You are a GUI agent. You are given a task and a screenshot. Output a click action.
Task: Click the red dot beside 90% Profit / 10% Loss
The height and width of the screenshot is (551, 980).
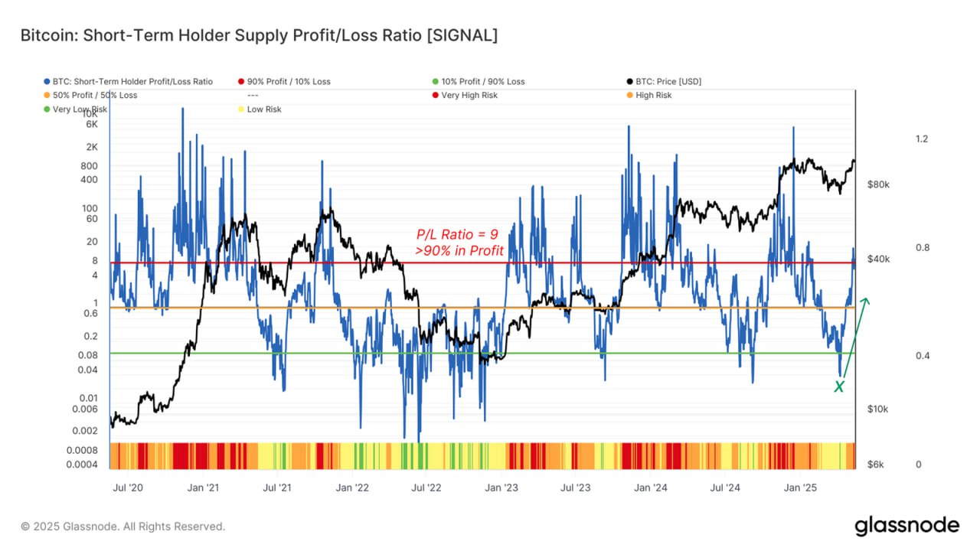(x=240, y=82)
